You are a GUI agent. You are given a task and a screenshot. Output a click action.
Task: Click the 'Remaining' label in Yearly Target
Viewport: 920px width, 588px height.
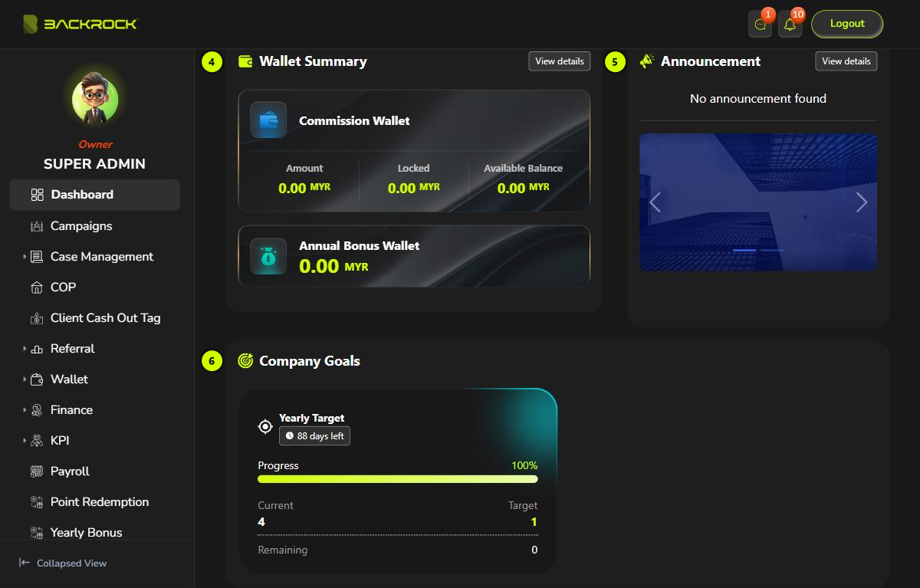point(283,550)
